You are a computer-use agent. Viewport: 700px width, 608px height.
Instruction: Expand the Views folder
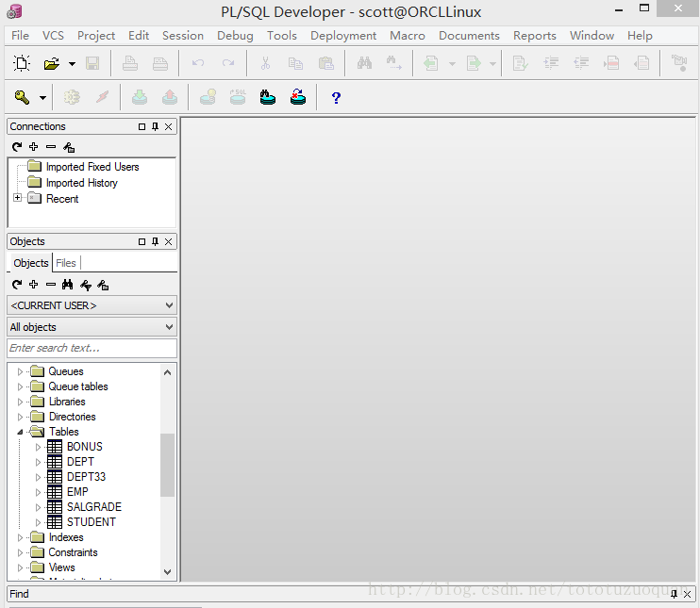(20, 567)
